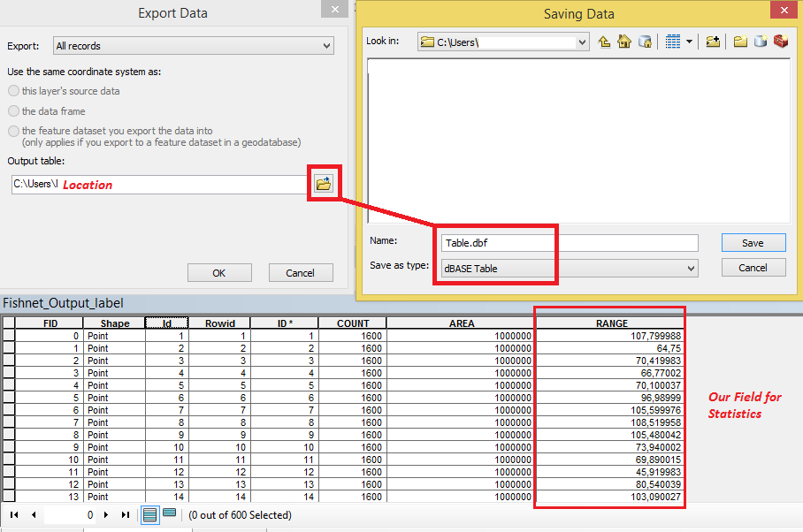The width and height of the screenshot is (803, 532).
Task: Click OK in Export Data dialog
Action: coord(219,273)
